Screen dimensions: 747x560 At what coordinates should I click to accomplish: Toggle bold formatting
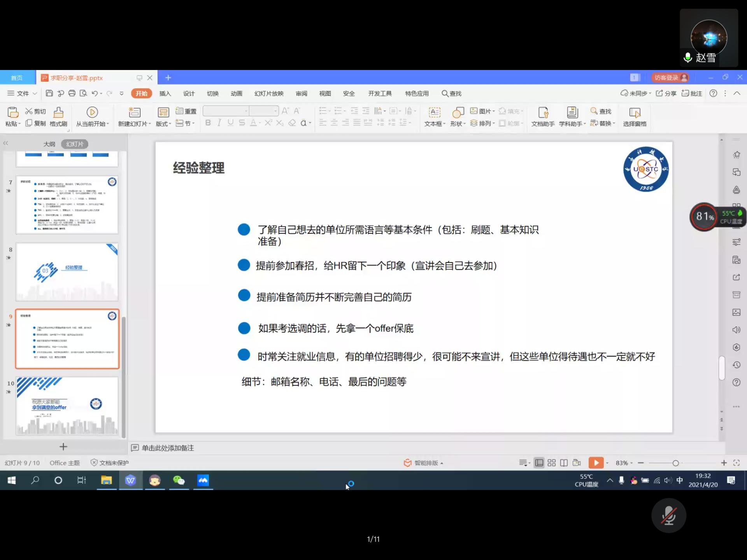click(x=208, y=123)
